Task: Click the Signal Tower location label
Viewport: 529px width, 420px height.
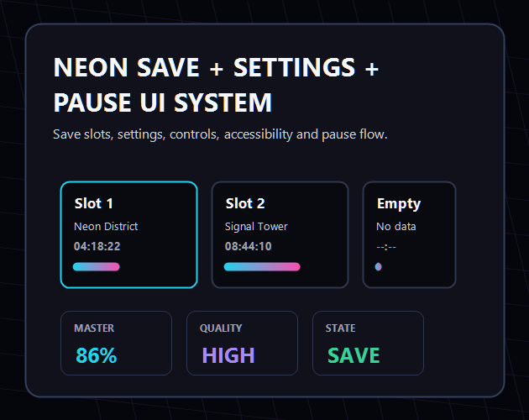Action: pyautogui.click(x=256, y=227)
